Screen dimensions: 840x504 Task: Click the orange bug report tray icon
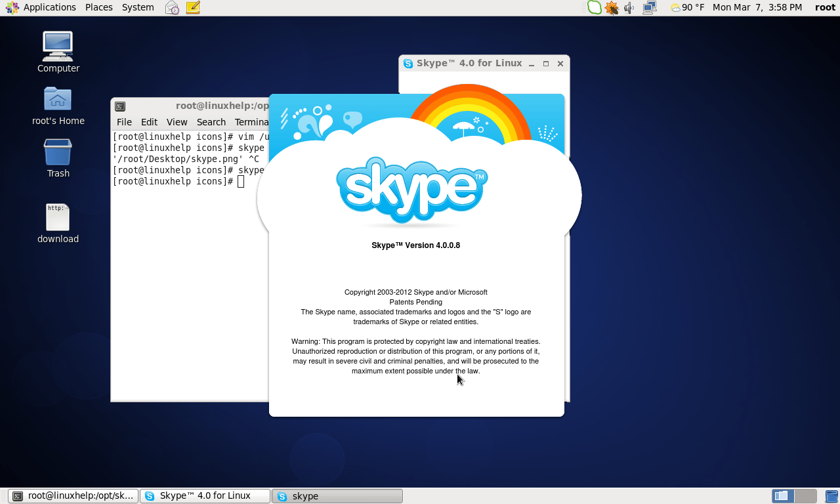(x=612, y=8)
